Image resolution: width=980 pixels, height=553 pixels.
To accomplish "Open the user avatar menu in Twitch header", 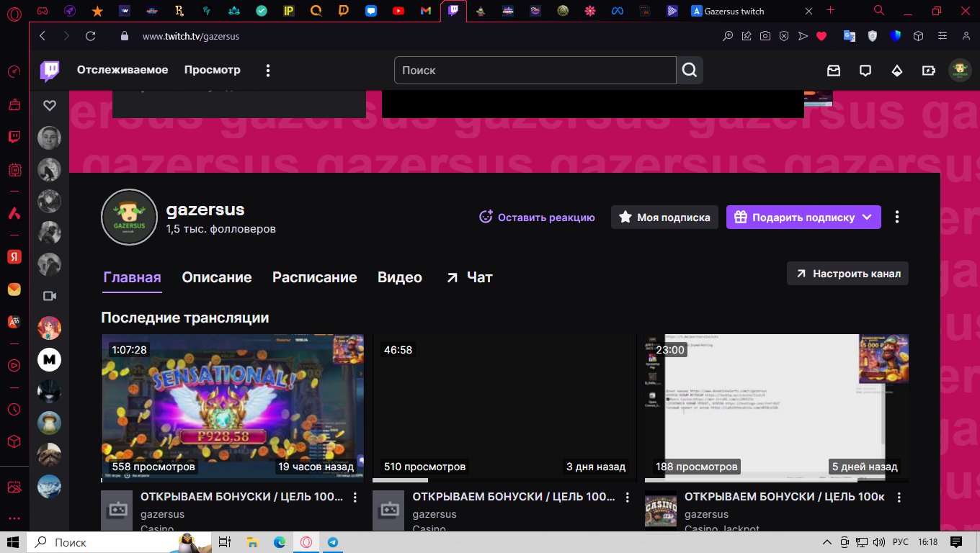I will tap(959, 71).
